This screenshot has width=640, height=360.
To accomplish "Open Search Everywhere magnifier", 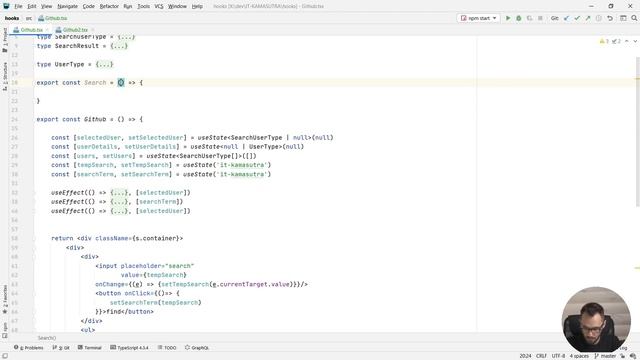I will pyautogui.click(x=634, y=18).
